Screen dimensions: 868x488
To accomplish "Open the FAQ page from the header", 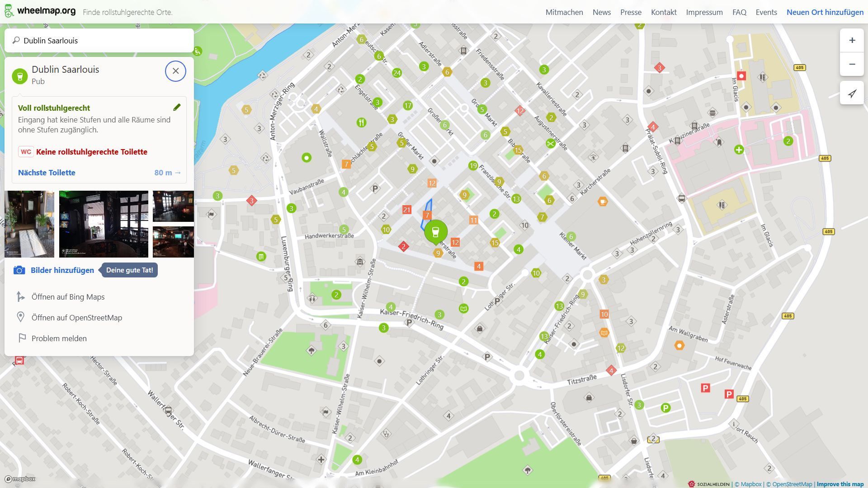I will (x=739, y=12).
